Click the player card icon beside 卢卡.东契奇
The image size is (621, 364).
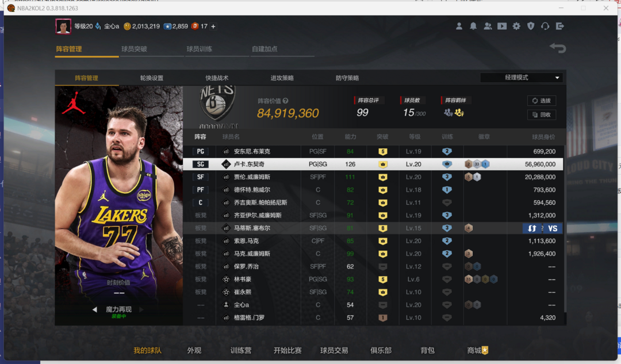(x=226, y=164)
